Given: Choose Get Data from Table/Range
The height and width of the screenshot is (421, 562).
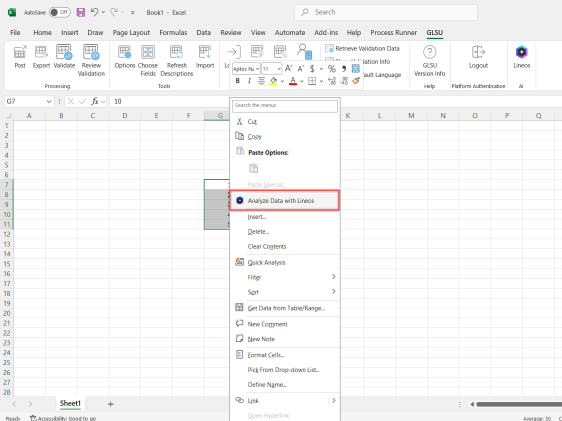Looking at the screenshot, I should coord(285,308).
